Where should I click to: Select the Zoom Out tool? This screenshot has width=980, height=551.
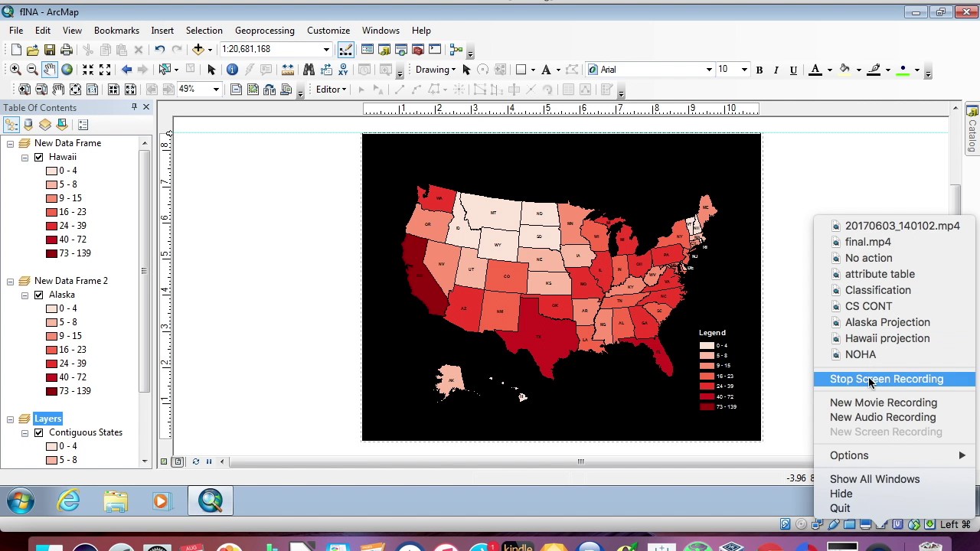32,70
